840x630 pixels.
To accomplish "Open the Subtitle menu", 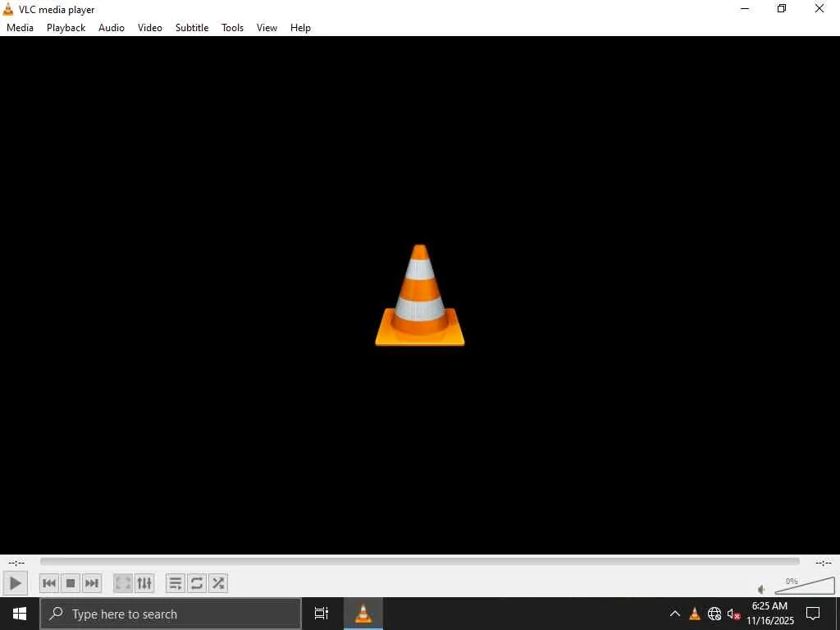I will 192,28.
